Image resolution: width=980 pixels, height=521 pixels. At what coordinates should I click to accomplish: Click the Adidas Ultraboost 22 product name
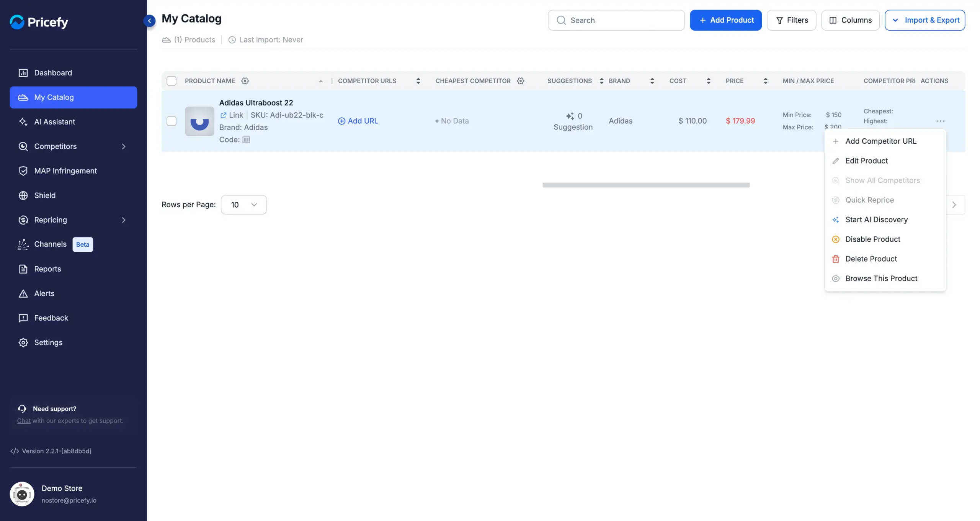[x=256, y=103]
